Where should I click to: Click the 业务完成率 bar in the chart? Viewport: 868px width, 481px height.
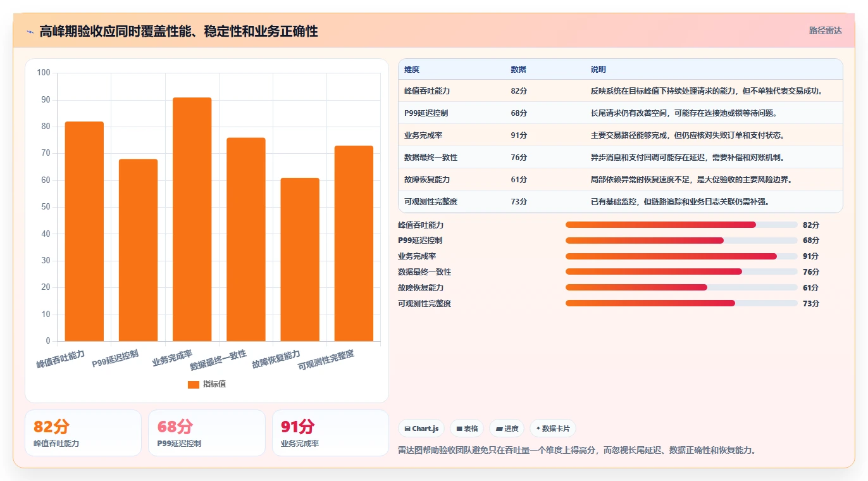click(x=192, y=220)
